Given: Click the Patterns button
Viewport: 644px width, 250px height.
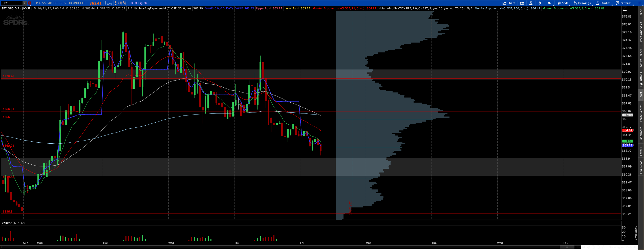Looking at the screenshot, I should pyautogui.click(x=624, y=3).
